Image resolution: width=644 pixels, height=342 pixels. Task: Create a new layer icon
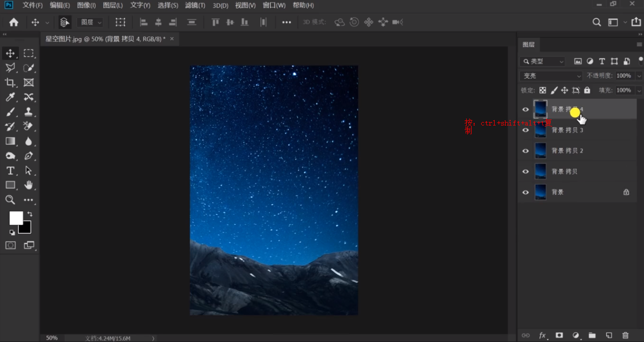[609, 335]
